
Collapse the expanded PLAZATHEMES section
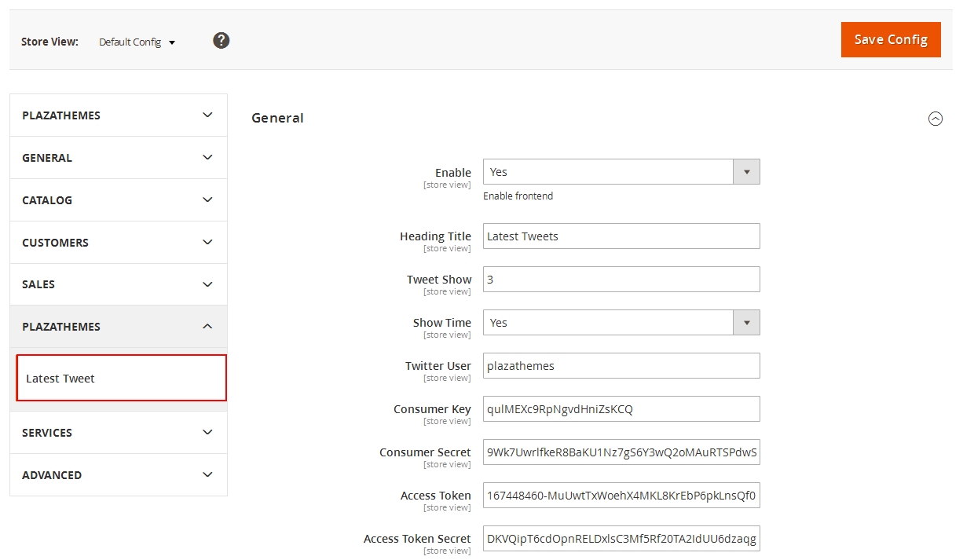click(x=118, y=327)
